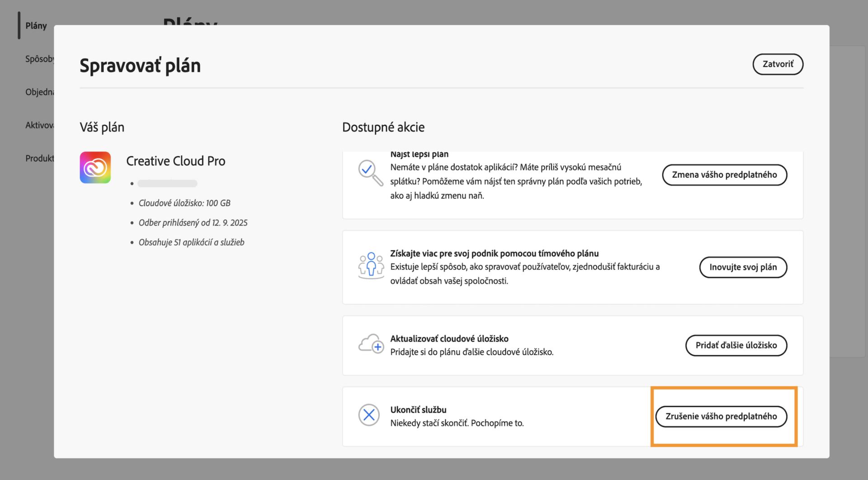
Task: Click the Ukončiť službu heading
Action: [x=418, y=409]
